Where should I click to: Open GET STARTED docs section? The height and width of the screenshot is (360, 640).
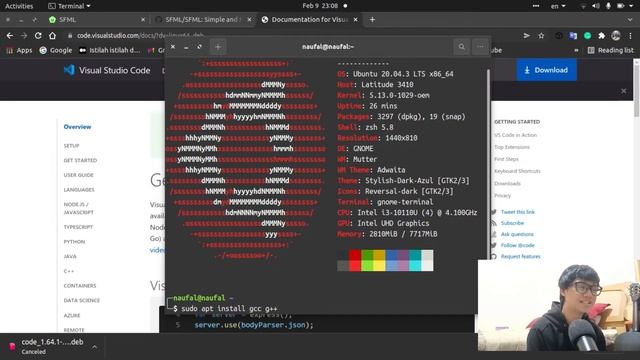(x=80, y=160)
